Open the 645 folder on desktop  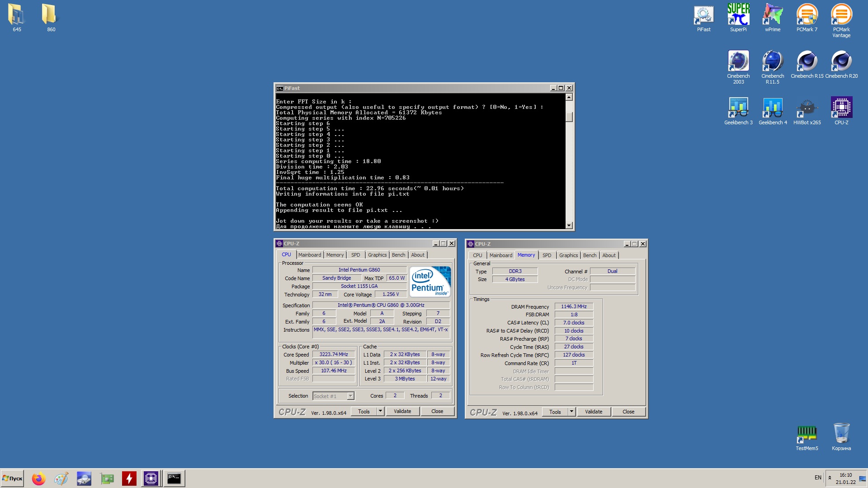click(17, 18)
